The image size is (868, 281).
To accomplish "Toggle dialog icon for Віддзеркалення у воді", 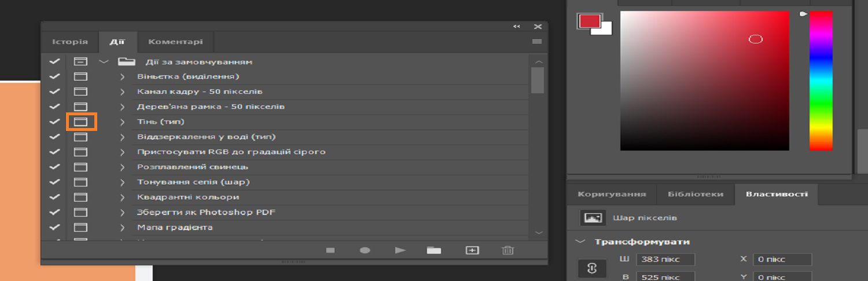I will (80, 137).
